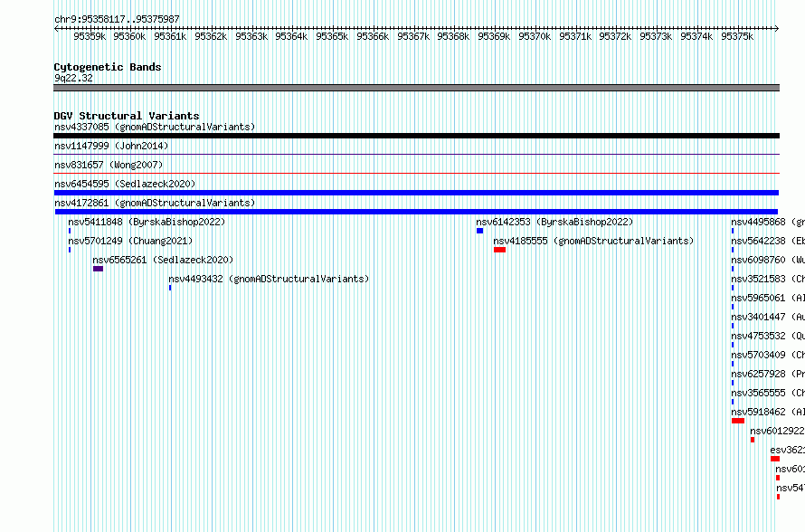Open variant nsv6012922 label
Screen dimensions: 805x532
coord(777,431)
